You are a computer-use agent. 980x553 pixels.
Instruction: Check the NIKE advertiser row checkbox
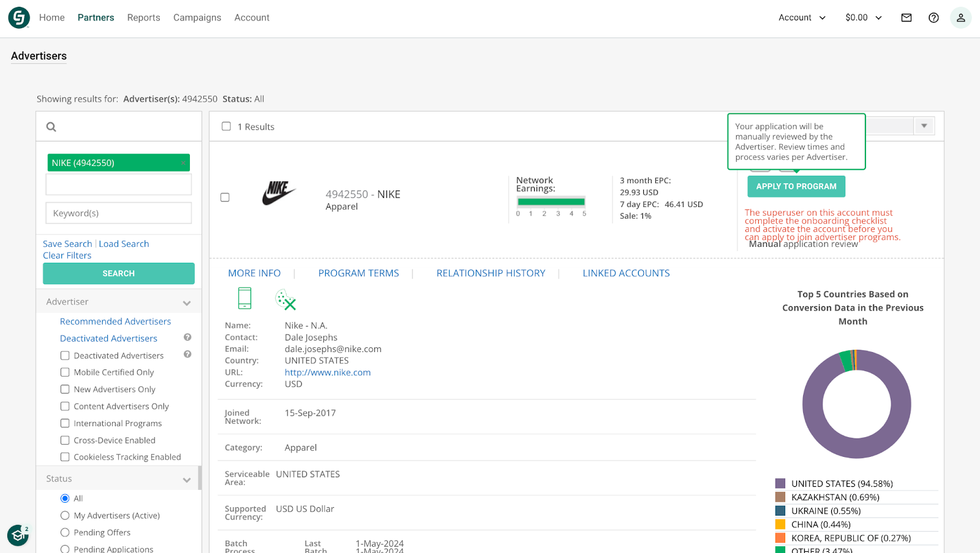225,197
